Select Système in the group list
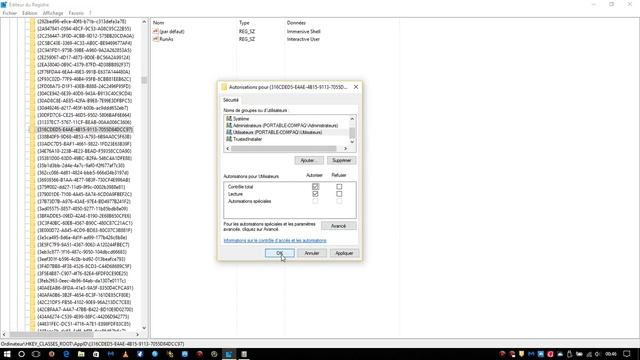Screen dimensions: 640x360 click(x=241, y=118)
